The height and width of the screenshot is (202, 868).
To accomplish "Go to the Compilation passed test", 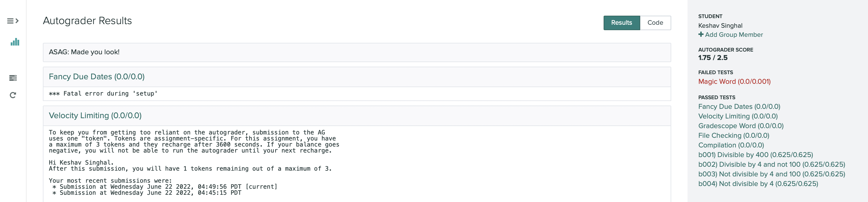I will (x=731, y=145).
